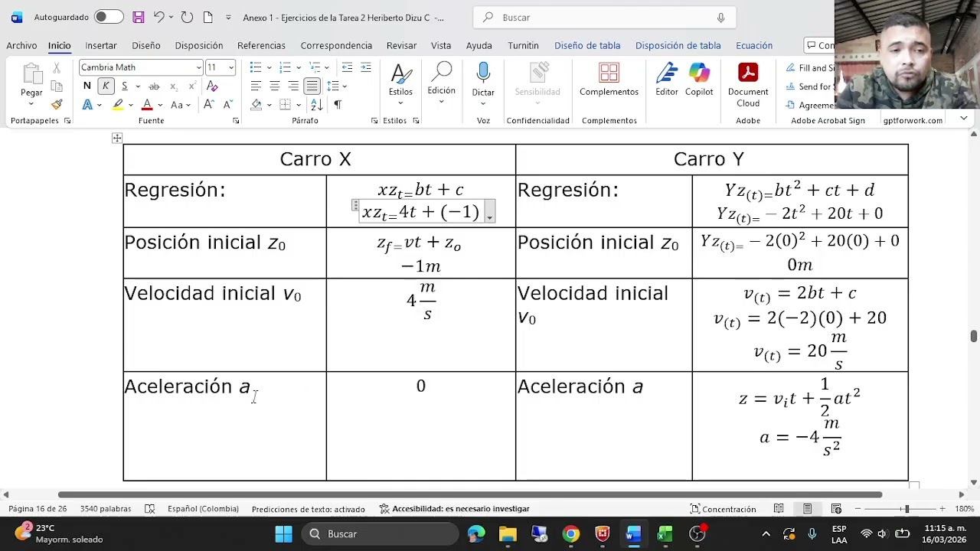Screen dimensions: 980x551
Task: Clear all formatting icon
Action: [x=212, y=86]
